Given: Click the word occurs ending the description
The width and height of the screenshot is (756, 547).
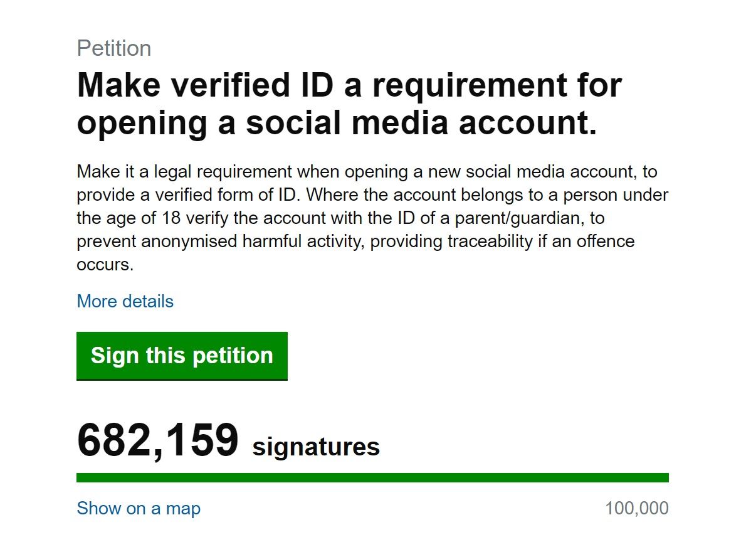Looking at the screenshot, I should 105,264.
